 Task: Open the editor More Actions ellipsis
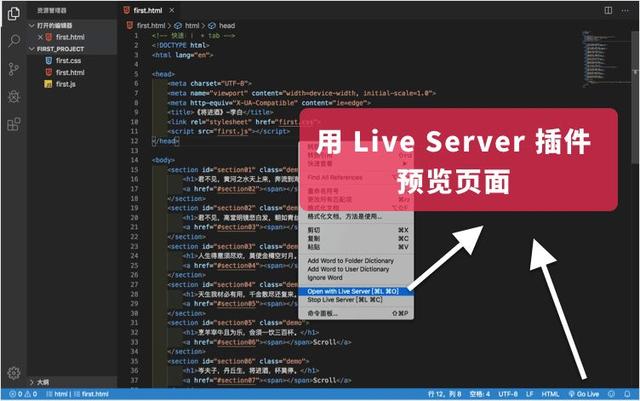click(625, 11)
